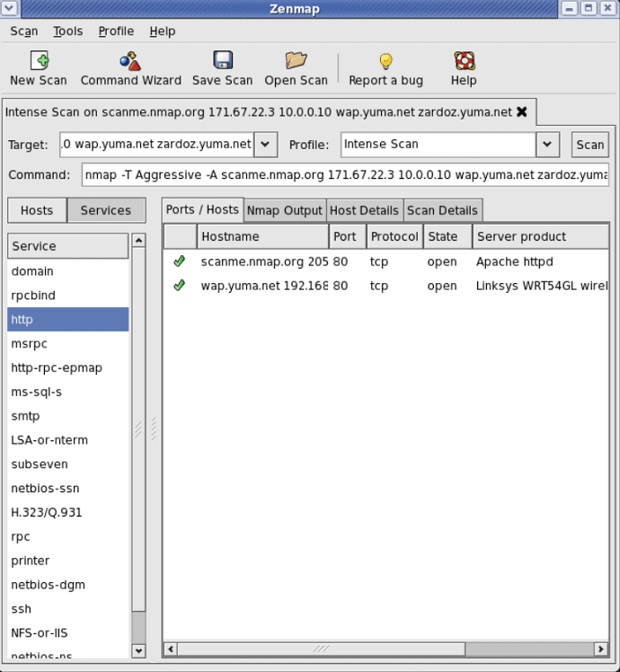The image size is (620, 672).
Task: Click the horizontal scrollbar right arrow
Action: click(x=601, y=649)
